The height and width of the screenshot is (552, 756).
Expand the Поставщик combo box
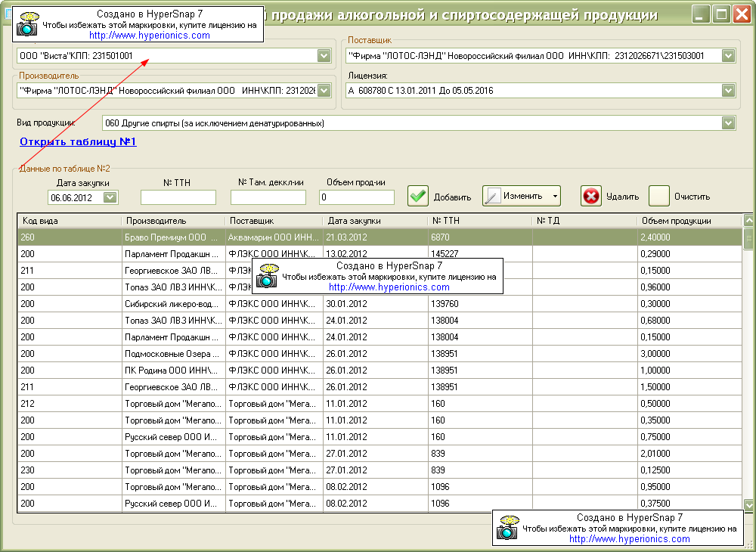click(728, 55)
